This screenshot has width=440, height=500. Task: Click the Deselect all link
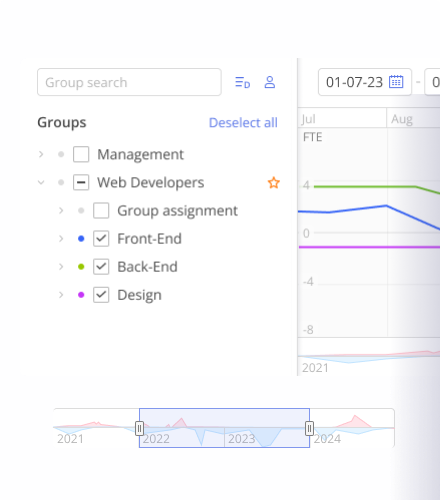coord(243,123)
